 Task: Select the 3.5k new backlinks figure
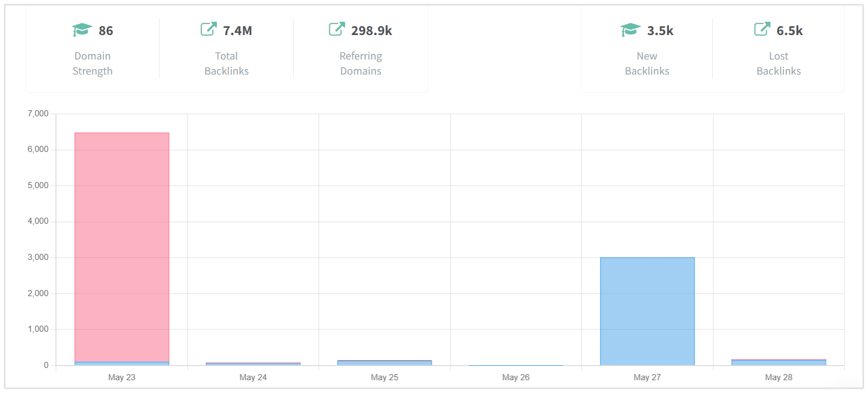tap(660, 31)
